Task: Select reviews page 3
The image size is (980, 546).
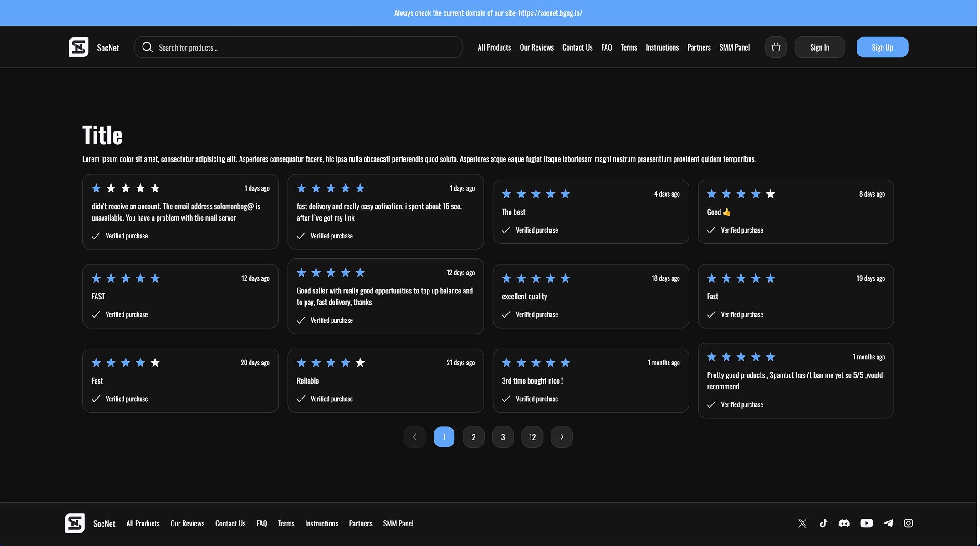Action: tap(503, 437)
